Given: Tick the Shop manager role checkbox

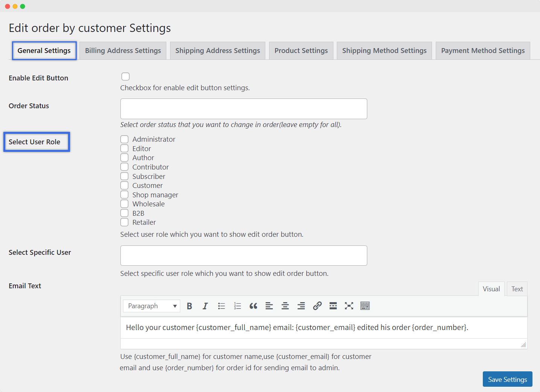Looking at the screenshot, I should 125,195.
